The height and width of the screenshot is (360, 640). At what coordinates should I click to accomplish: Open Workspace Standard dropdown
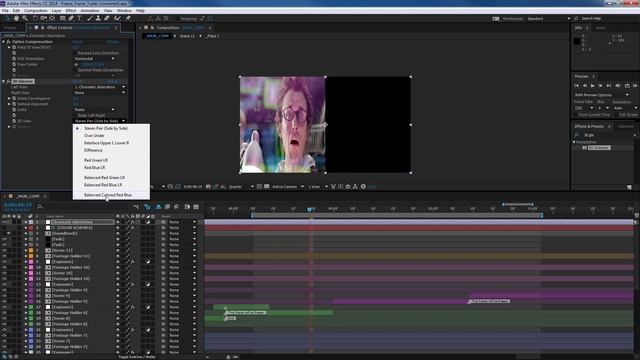549,19
